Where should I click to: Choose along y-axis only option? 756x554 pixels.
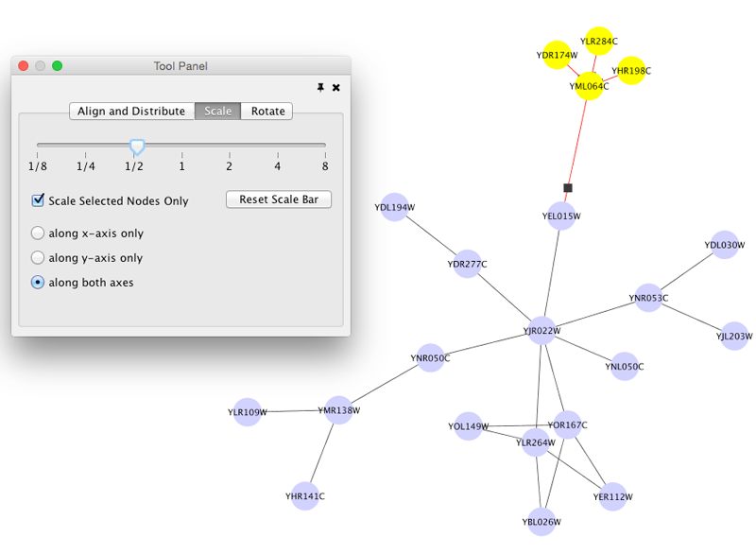[x=39, y=257]
